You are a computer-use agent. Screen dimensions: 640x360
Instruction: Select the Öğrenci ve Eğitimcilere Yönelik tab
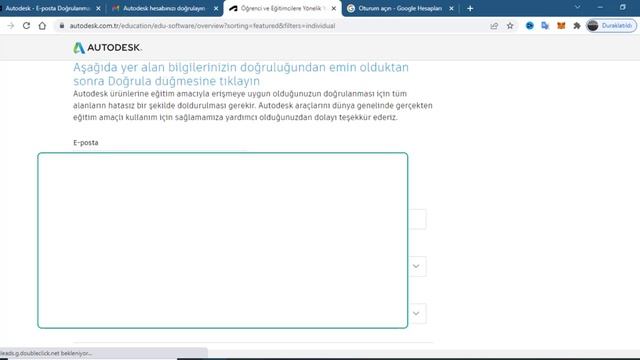(x=282, y=8)
